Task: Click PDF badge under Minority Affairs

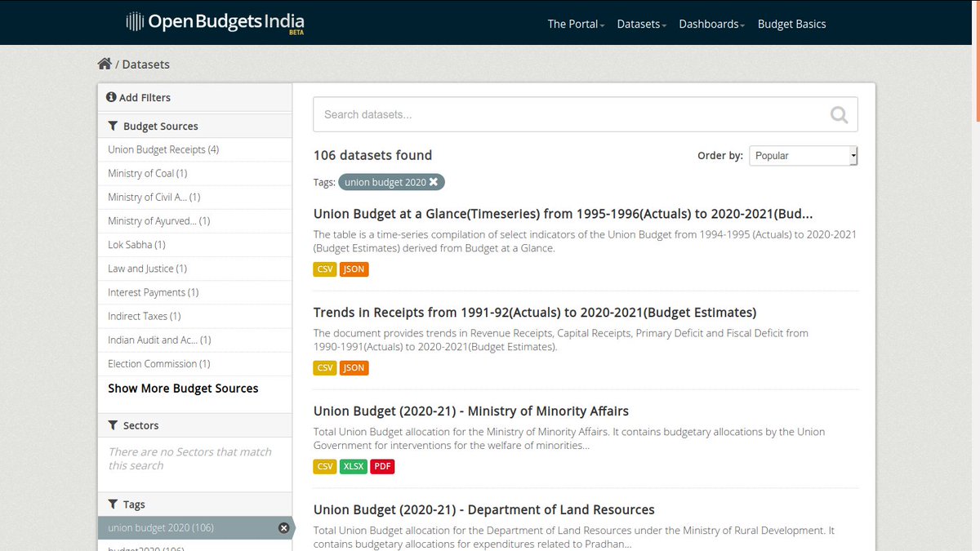Action: 382,467
